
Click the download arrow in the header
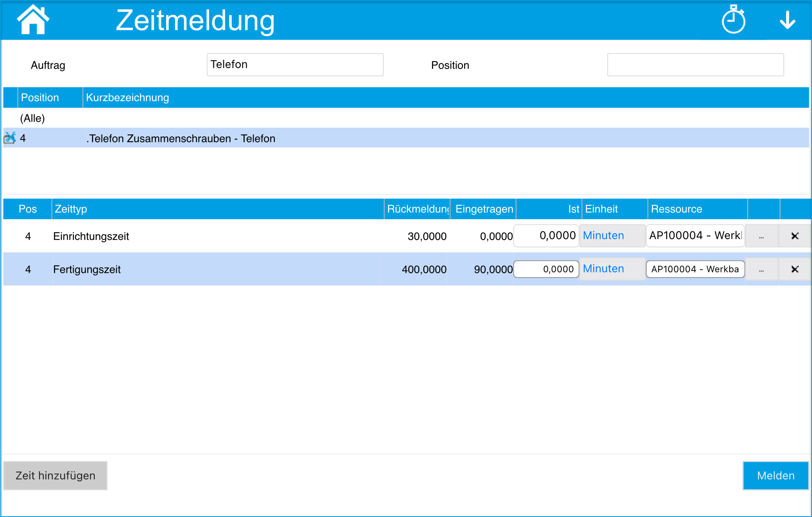(787, 21)
